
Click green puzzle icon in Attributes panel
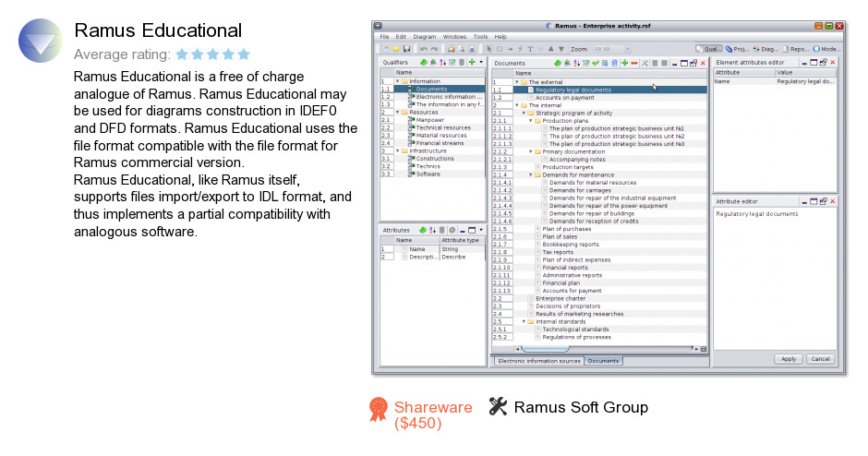tap(423, 230)
